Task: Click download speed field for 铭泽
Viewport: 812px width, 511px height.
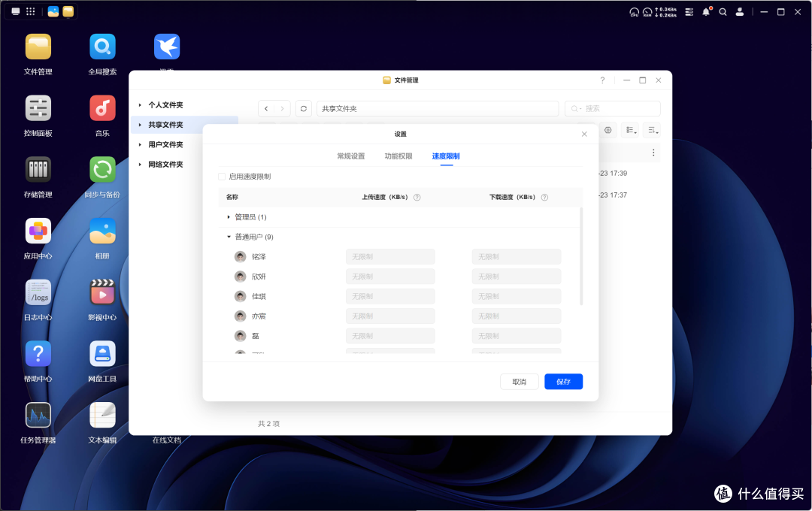Action: point(517,257)
